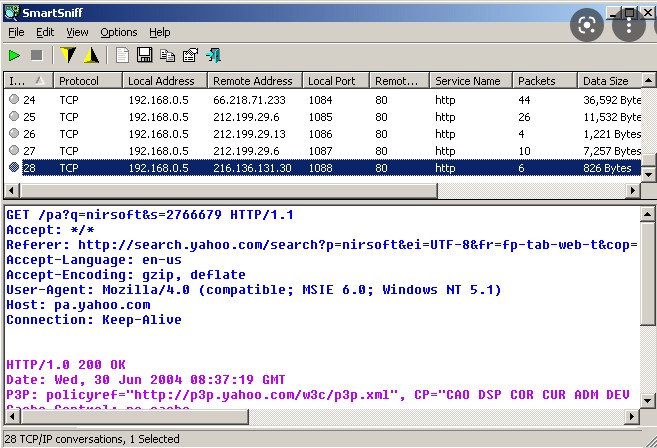
Task: Save packet data with floppy disk icon
Action: tap(145, 55)
